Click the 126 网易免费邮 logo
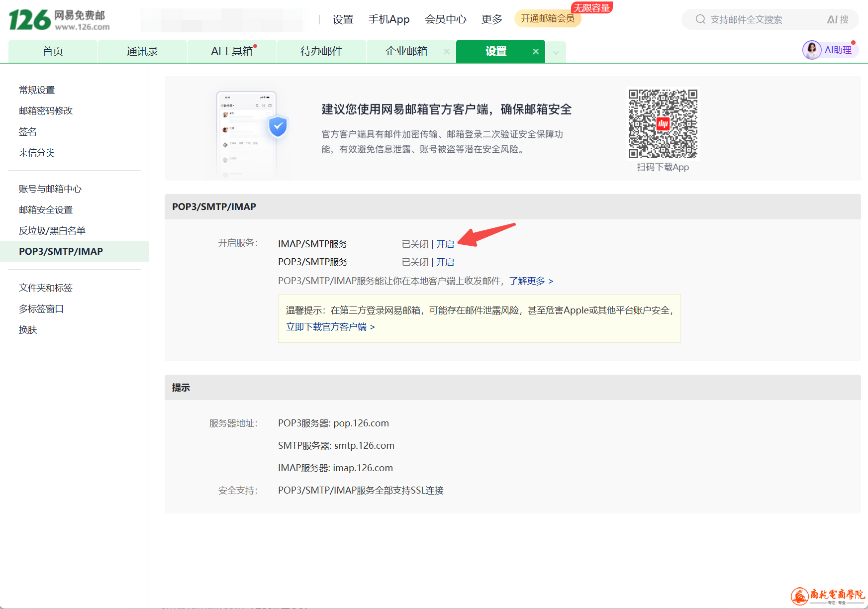This screenshot has height=609, width=868. (x=59, y=20)
